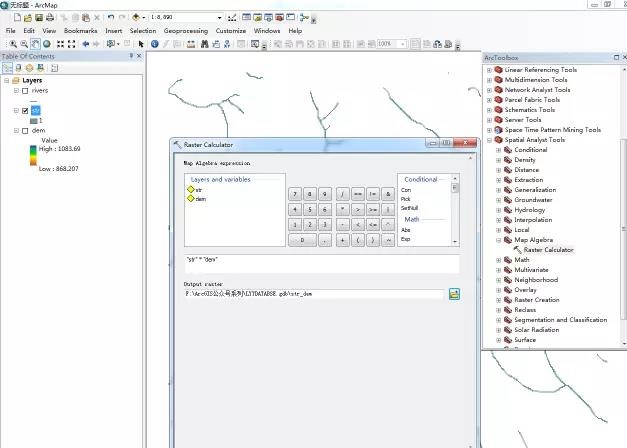Click the dem color ramp swatch
The width and height of the screenshot is (627, 448).
33,156
